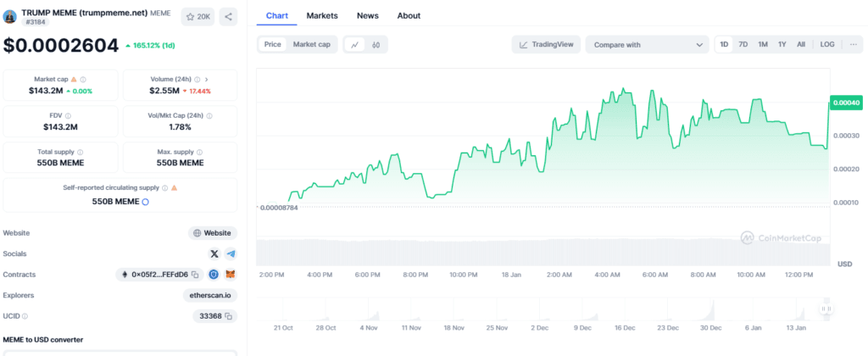The width and height of the screenshot is (868, 356).
Task: Open the Telegram social icon
Action: tap(231, 253)
